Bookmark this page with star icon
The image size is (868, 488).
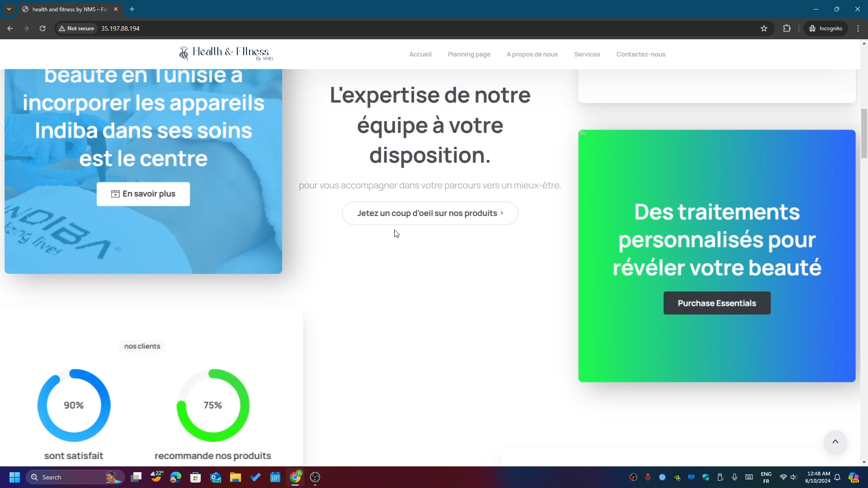point(764,28)
